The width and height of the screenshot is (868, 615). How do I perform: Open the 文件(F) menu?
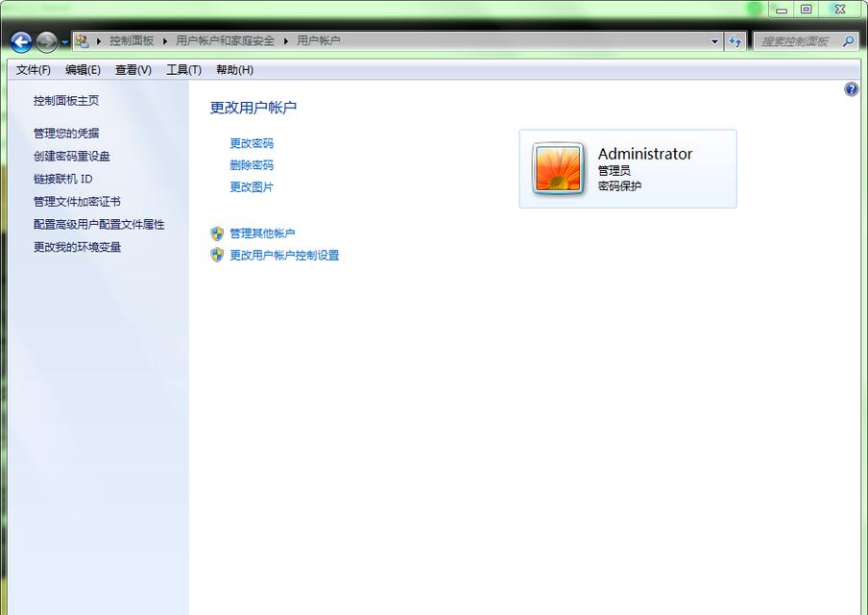point(34,69)
